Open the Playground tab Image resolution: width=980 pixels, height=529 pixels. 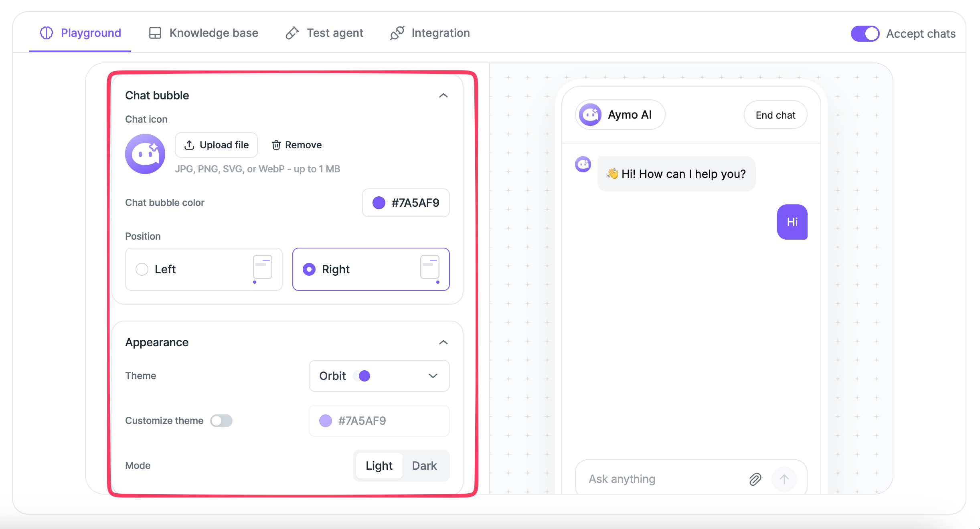click(x=80, y=33)
